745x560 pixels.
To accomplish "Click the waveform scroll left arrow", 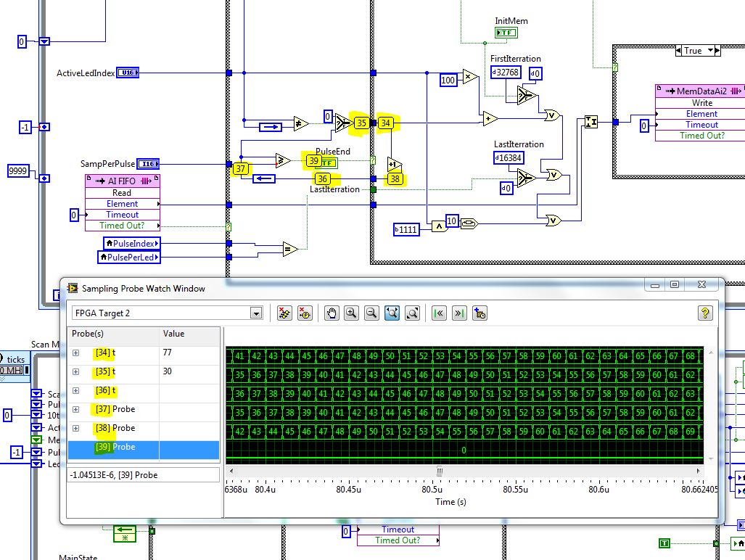I will coord(231,472).
